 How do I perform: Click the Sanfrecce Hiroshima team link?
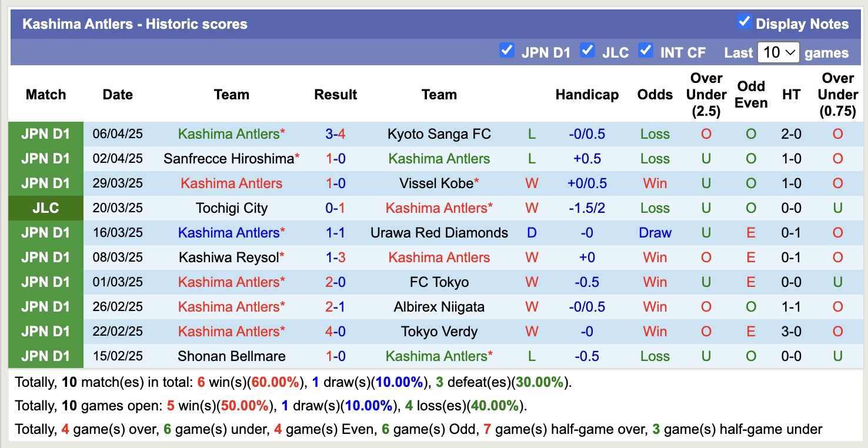pyautogui.click(x=228, y=158)
